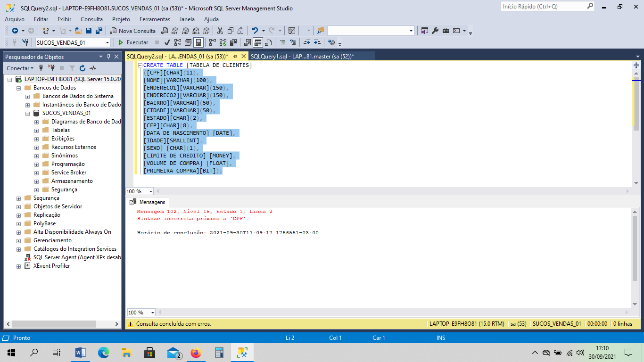This screenshot has height=362, width=644.
Task: Toggle IntelliSense enabled icon
Action: (198, 42)
